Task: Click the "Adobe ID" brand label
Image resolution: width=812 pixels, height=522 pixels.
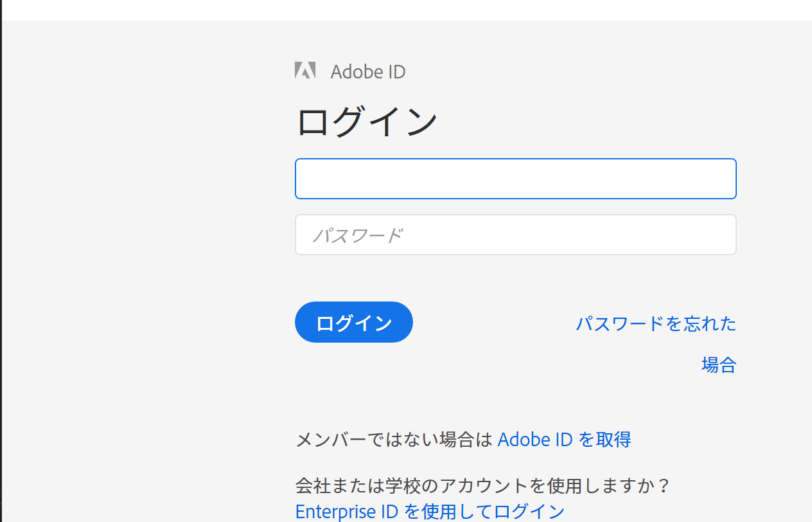Action: click(x=367, y=71)
